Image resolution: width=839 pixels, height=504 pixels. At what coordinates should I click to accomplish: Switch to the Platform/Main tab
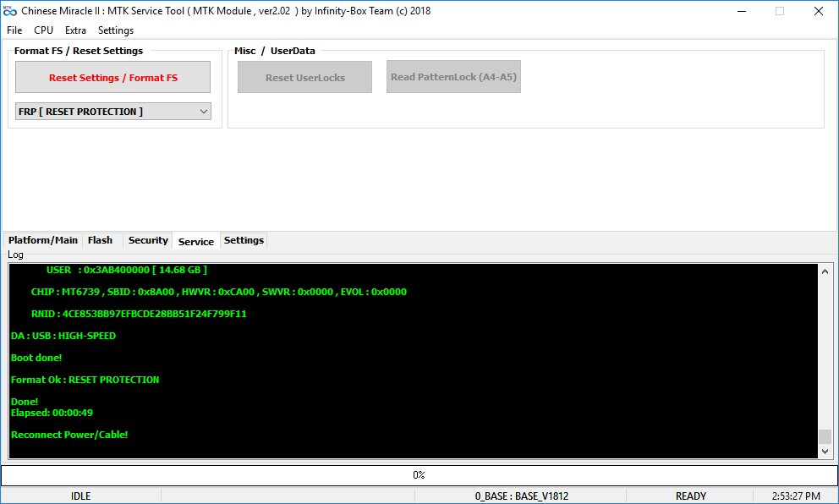click(x=43, y=240)
